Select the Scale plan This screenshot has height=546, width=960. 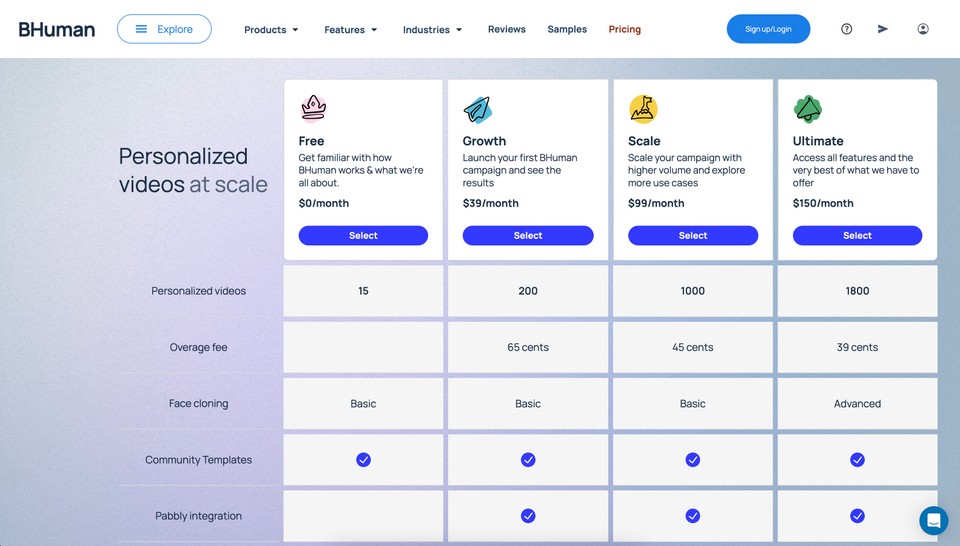point(693,236)
